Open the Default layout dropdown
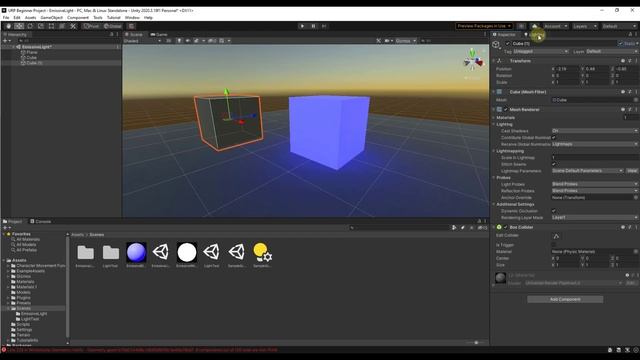 pos(619,26)
